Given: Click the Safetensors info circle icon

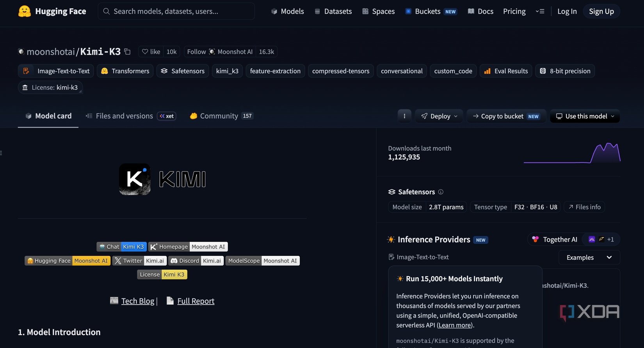Looking at the screenshot, I should point(441,192).
